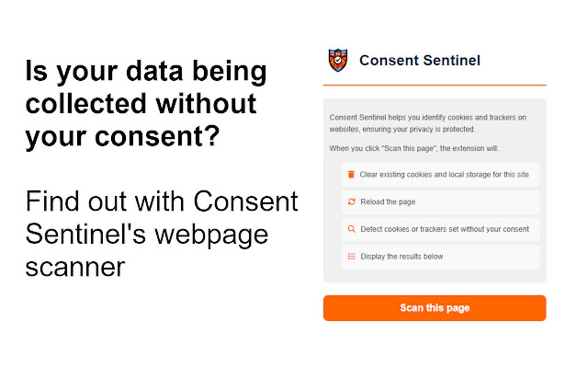Click the tagline mentioning the webpage scanner
588x368 pixels.
click(x=161, y=233)
